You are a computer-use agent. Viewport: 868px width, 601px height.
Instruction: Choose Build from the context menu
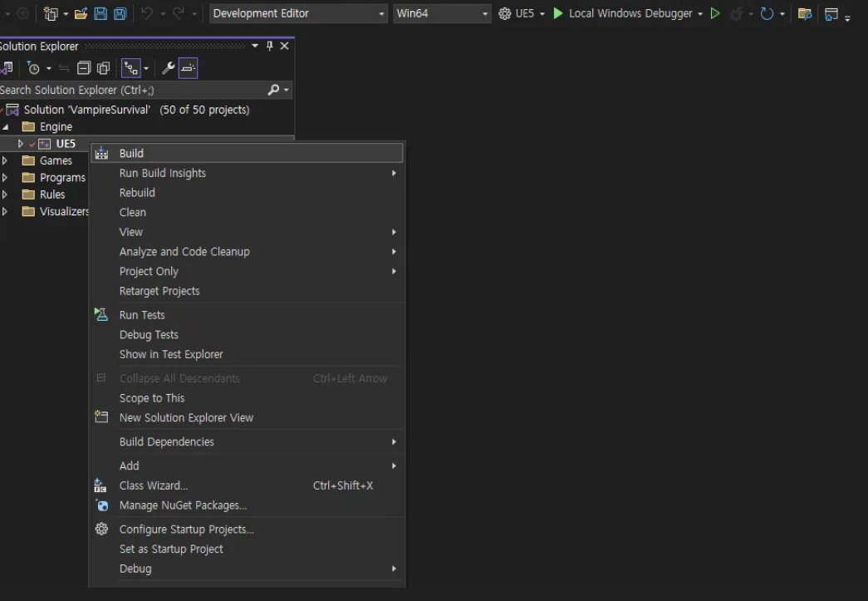(247, 154)
